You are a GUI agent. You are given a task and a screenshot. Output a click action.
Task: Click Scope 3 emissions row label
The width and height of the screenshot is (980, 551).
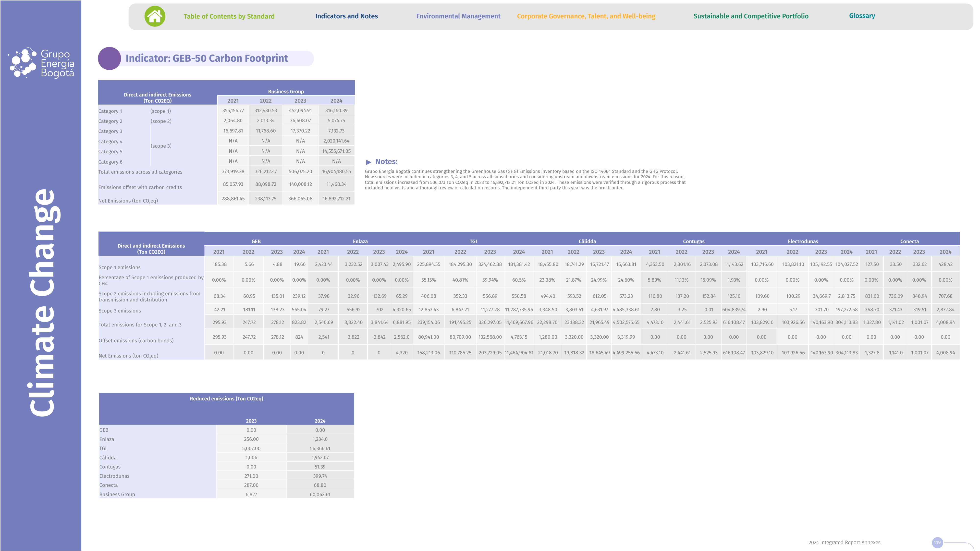[x=120, y=311]
